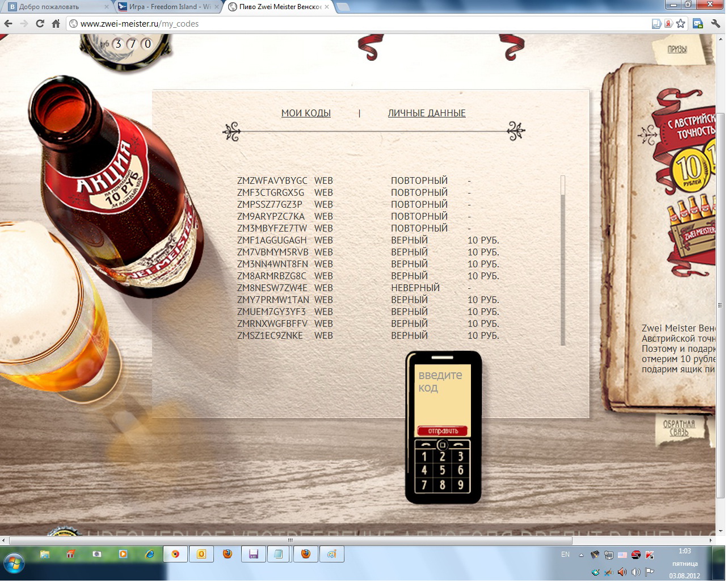
Task: Open a new browser tab
Action: (x=342, y=7)
